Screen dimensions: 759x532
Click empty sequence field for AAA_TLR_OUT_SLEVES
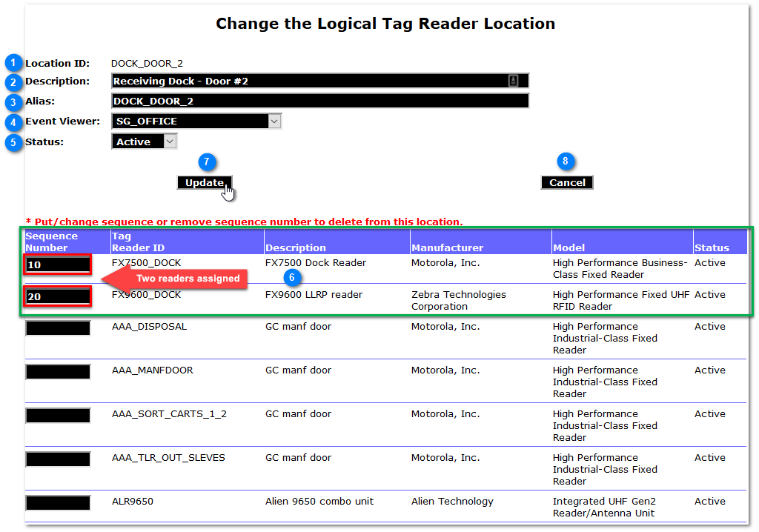pyautogui.click(x=58, y=459)
